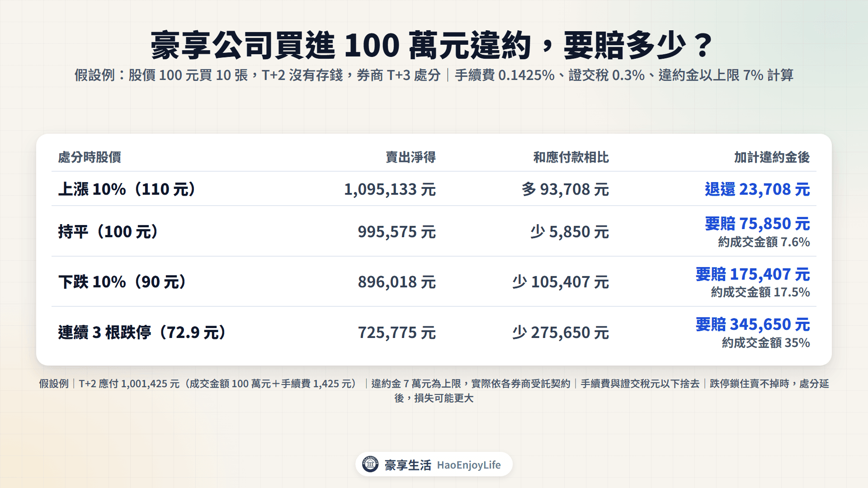Viewport: 868px width, 488px height.
Task: Click the value 725,775 元
Action: (397, 333)
